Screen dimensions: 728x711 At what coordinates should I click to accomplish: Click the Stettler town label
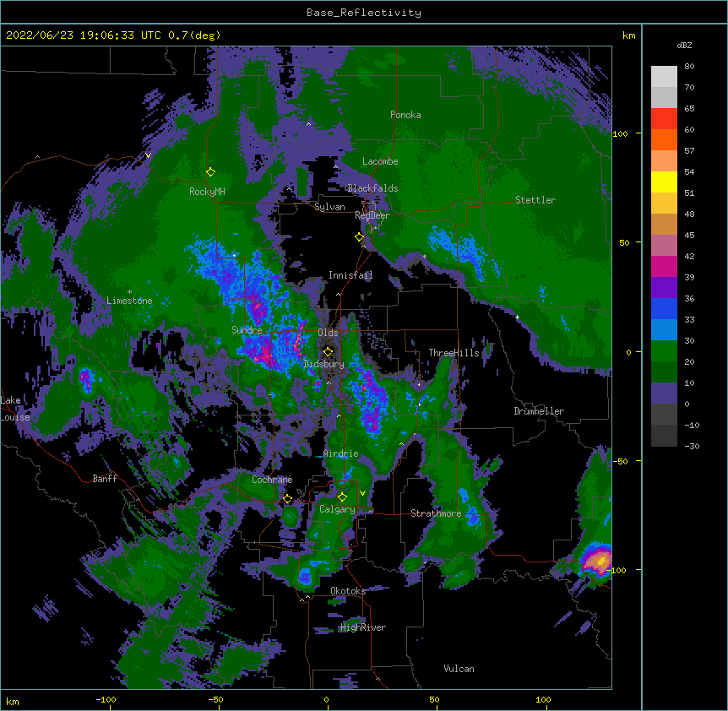click(535, 200)
